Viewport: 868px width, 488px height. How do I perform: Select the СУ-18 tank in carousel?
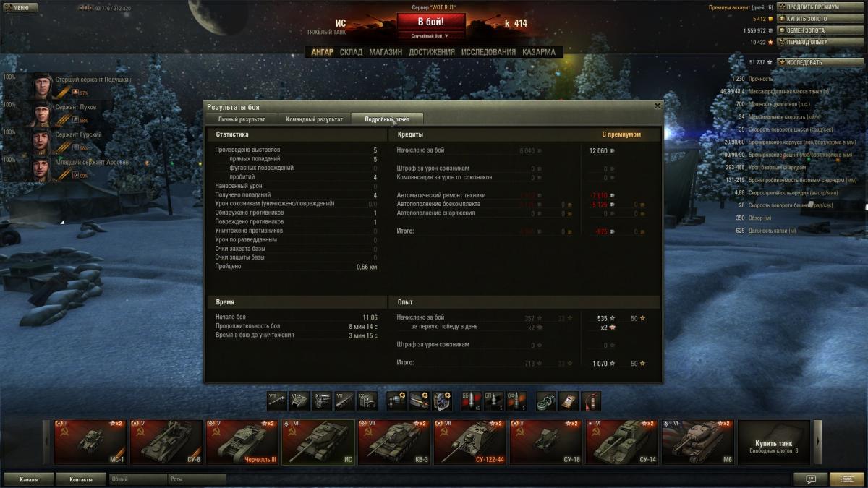point(545,442)
